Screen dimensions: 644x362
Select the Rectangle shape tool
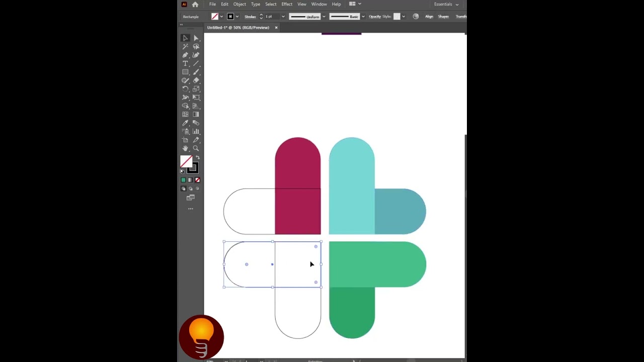pos(185,72)
